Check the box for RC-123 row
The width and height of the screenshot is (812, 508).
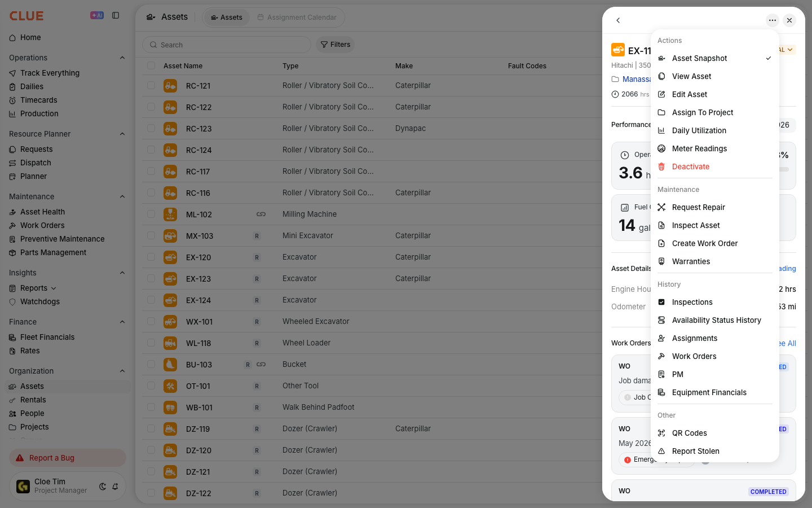[x=151, y=128]
